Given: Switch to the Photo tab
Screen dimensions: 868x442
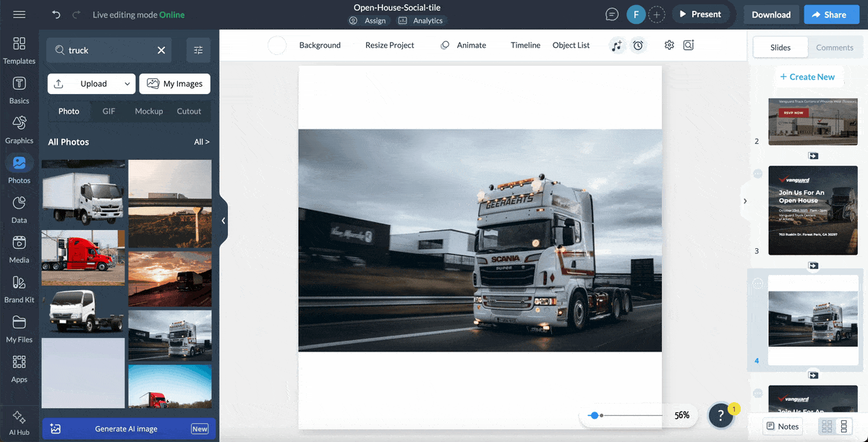Looking at the screenshot, I should (69, 111).
